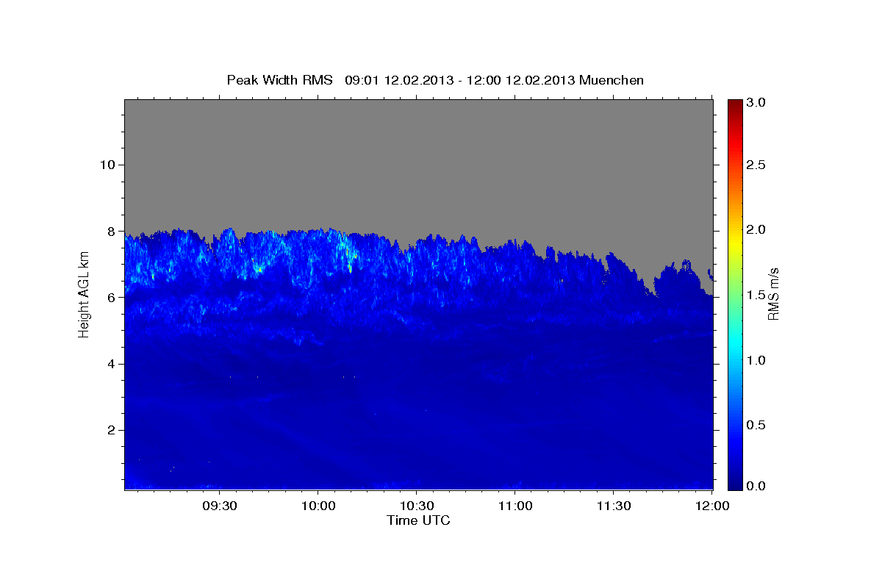Click the colorbar value '0.5'
This screenshot has height=588, width=882.
point(757,425)
